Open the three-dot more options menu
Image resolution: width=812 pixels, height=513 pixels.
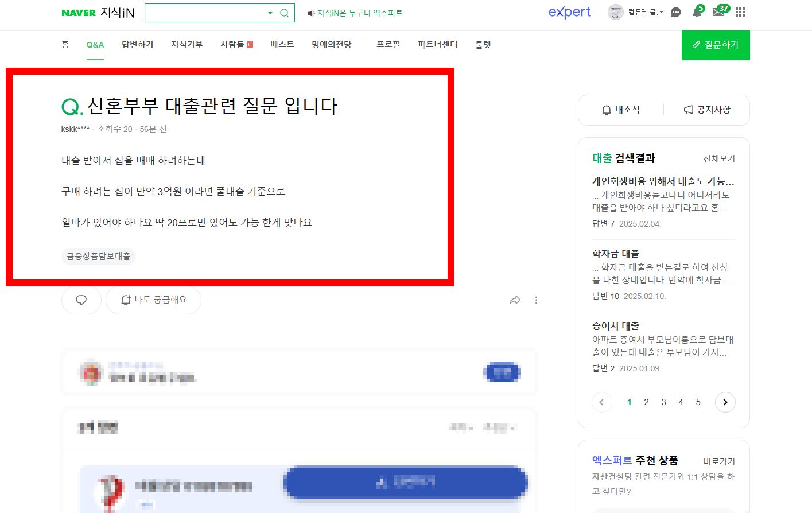(536, 300)
